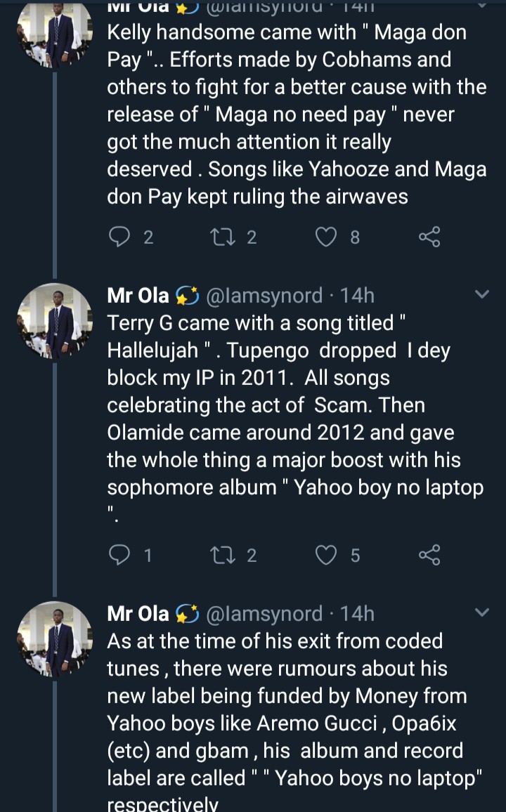Like the Terry G Hallelujah tweet
This screenshot has height=812, width=506.
click(x=326, y=556)
